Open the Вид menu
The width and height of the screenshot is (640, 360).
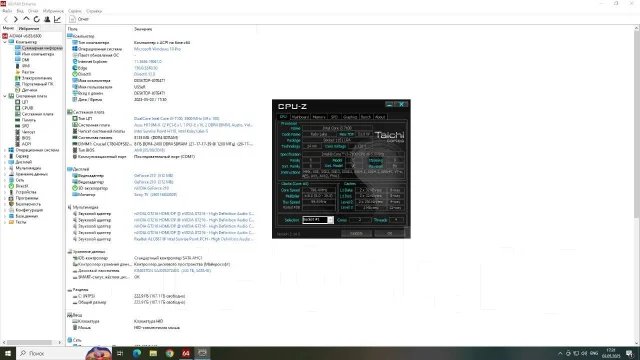tap(20, 11)
